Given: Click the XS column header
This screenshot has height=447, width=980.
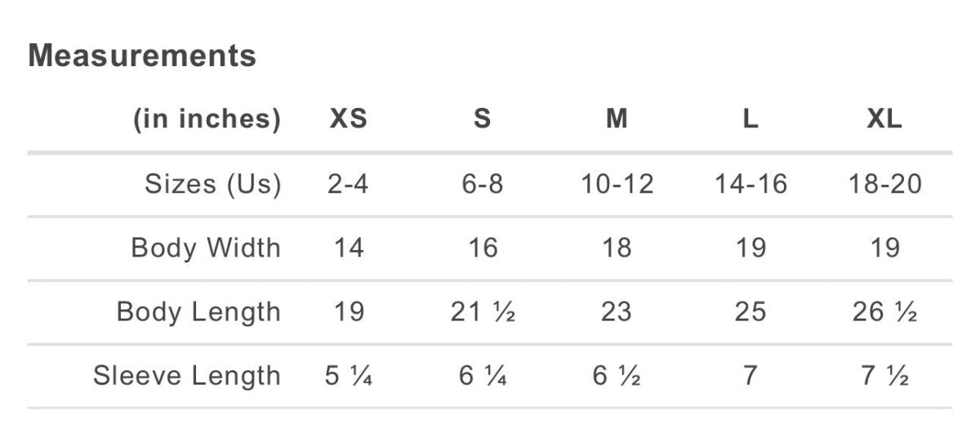Looking at the screenshot, I should 349,119.
